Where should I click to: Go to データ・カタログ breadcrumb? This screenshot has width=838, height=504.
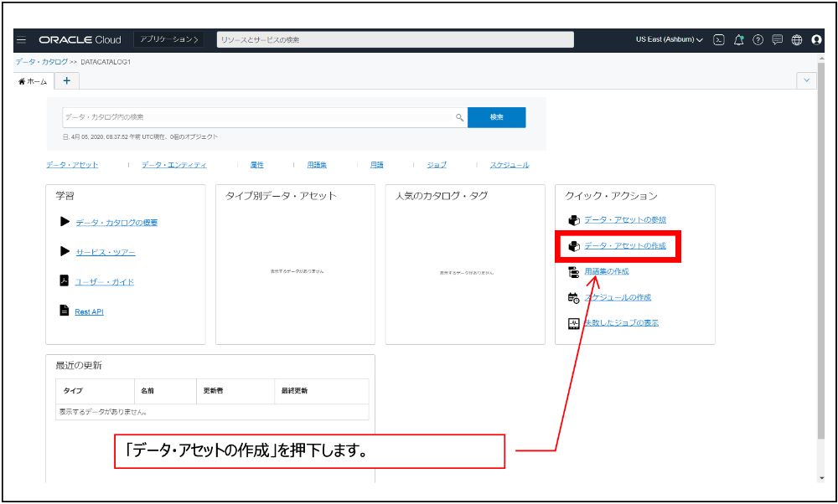41,62
